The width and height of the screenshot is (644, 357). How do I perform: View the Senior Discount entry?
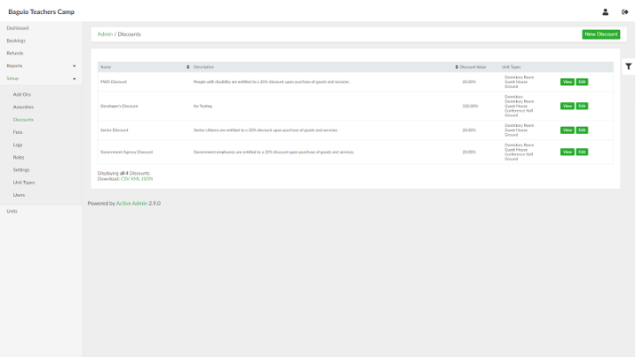click(x=567, y=129)
